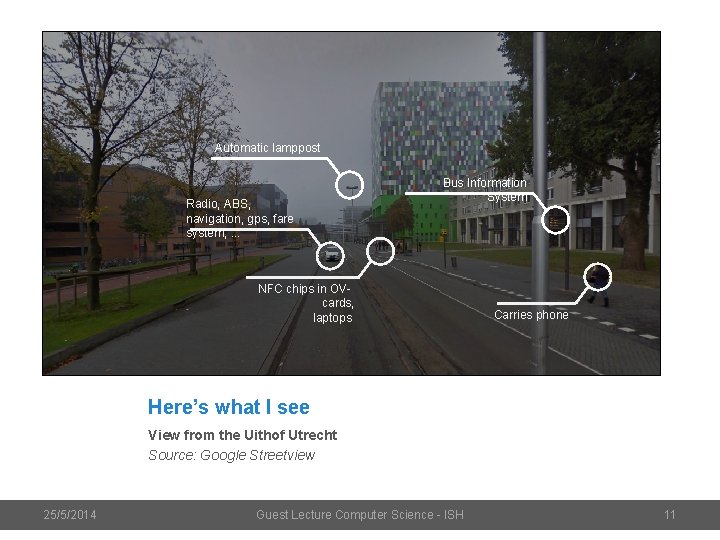Click the 'Bus Information System' label
The height and width of the screenshot is (540, 720).
pos(485,190)
